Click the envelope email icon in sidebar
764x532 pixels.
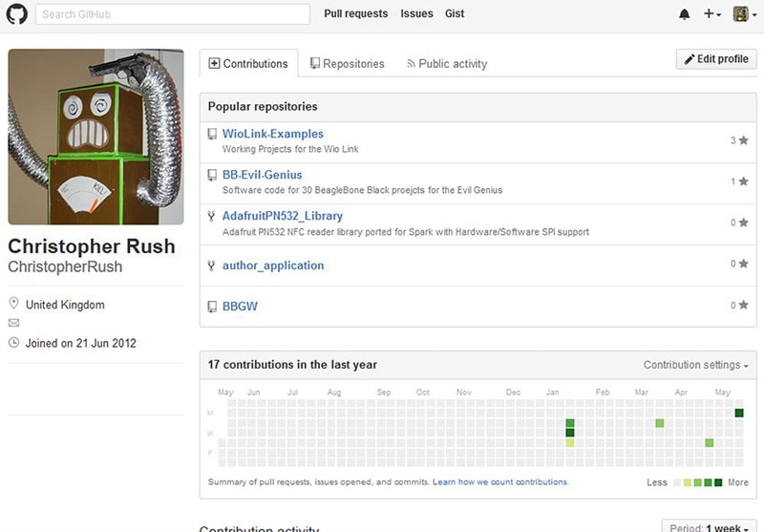click(x=13, y=324)
